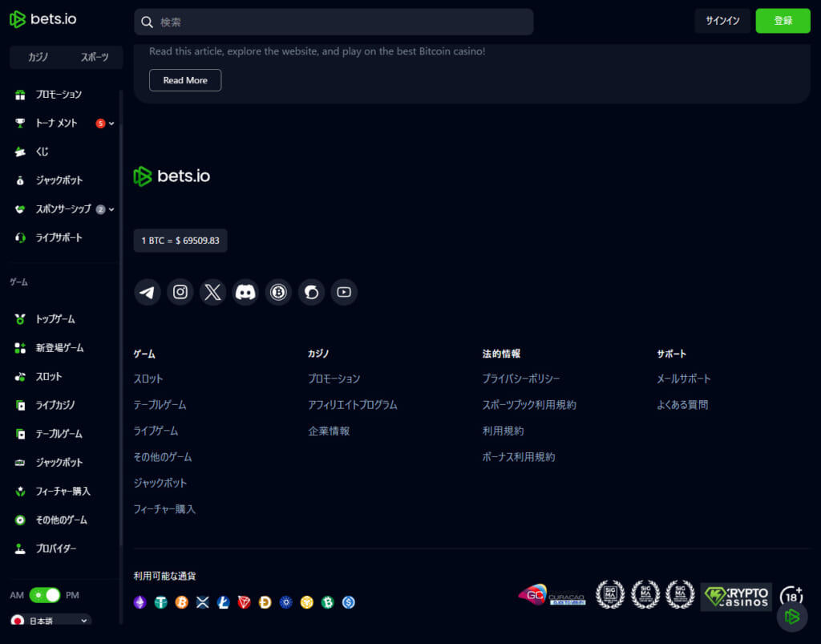Click the Litecoin currency icon
821x644 pixels.
point(224,602)
